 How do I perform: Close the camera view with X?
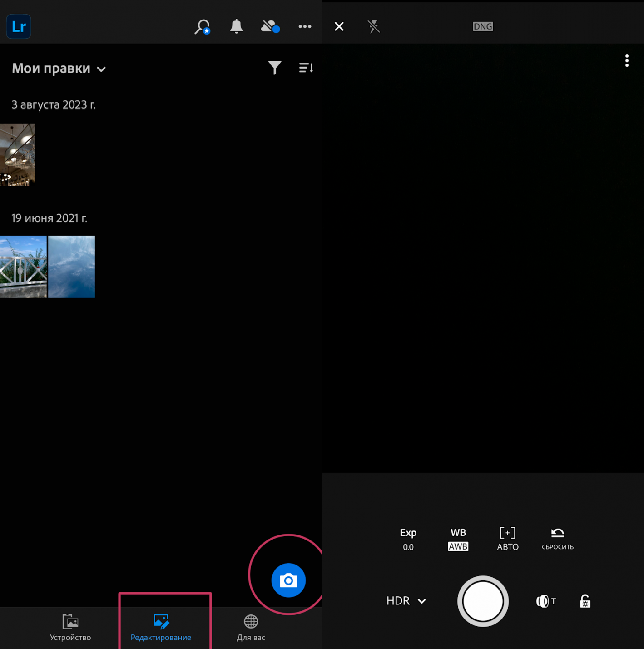tap(339, 26)
